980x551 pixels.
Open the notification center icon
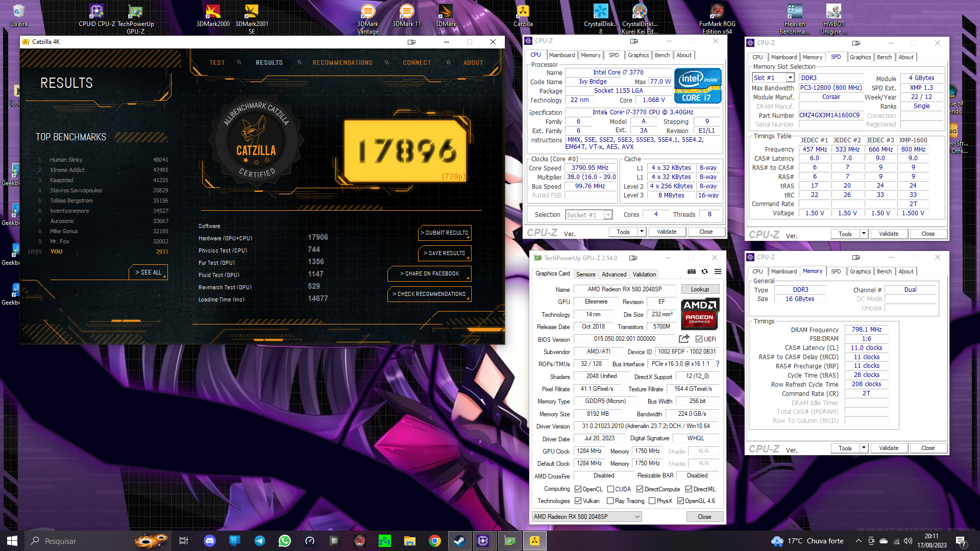962,541
